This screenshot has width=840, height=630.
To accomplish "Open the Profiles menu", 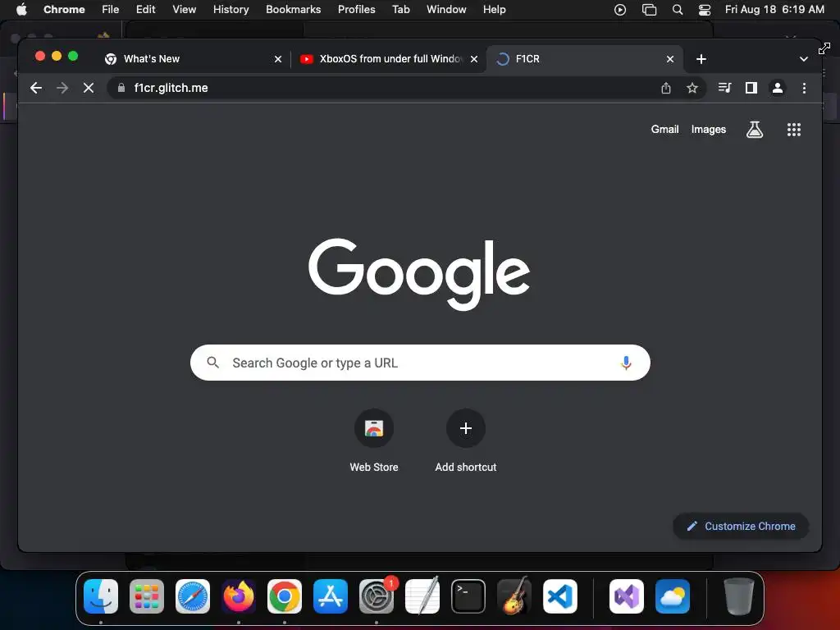I will (x=356, y=10).
